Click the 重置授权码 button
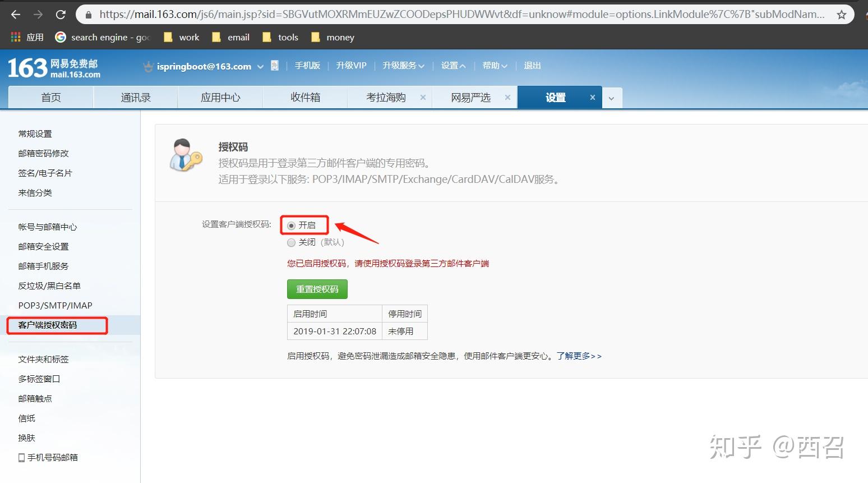The image size is (868, 483). click(317, 289)
